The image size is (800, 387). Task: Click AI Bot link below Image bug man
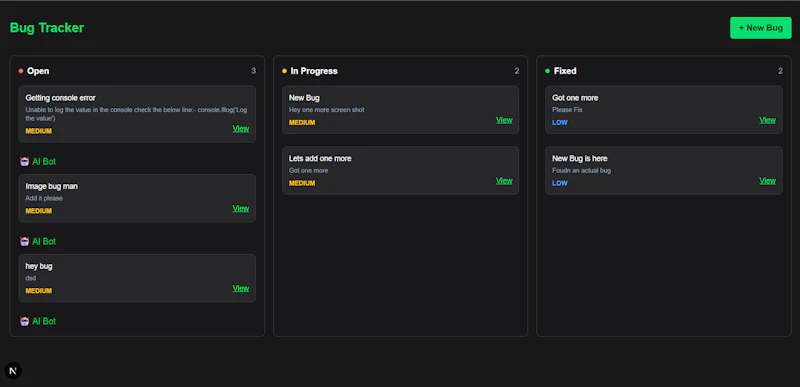(x=44, y=241)
